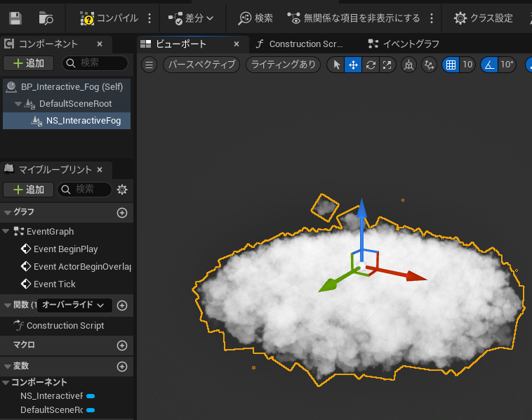Open the オーバーライド dropdown
The height and width of the screenshot is (420, 532).
click(x=74, y=305)
